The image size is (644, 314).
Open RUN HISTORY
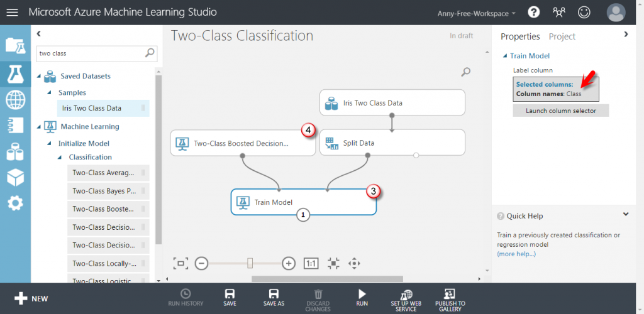click(x=186, y=298)
